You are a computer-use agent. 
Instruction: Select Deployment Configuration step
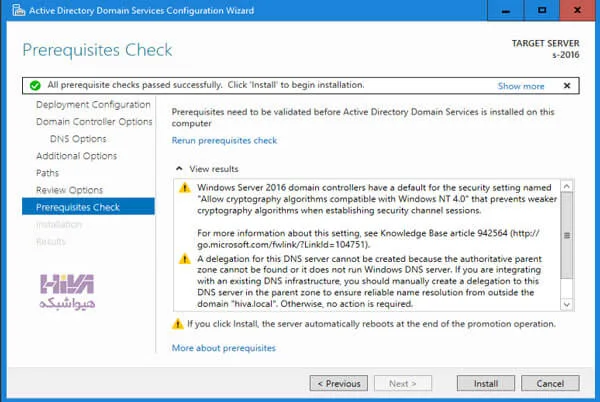pos(93,104)
